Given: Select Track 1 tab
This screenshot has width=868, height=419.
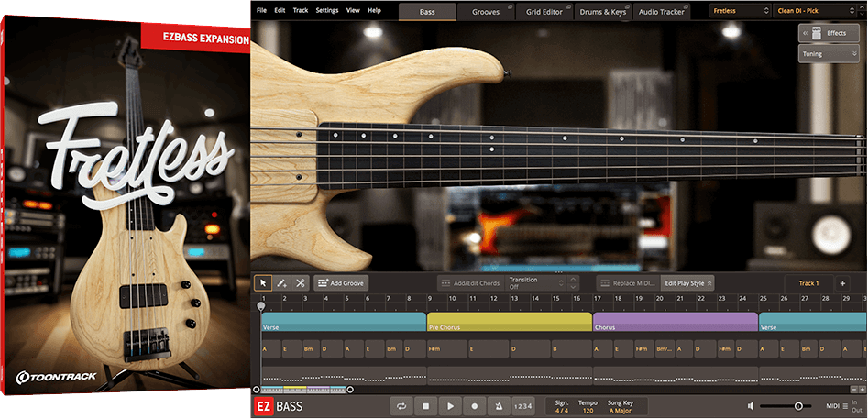Looking at the screenshot, I should point(808,282).
